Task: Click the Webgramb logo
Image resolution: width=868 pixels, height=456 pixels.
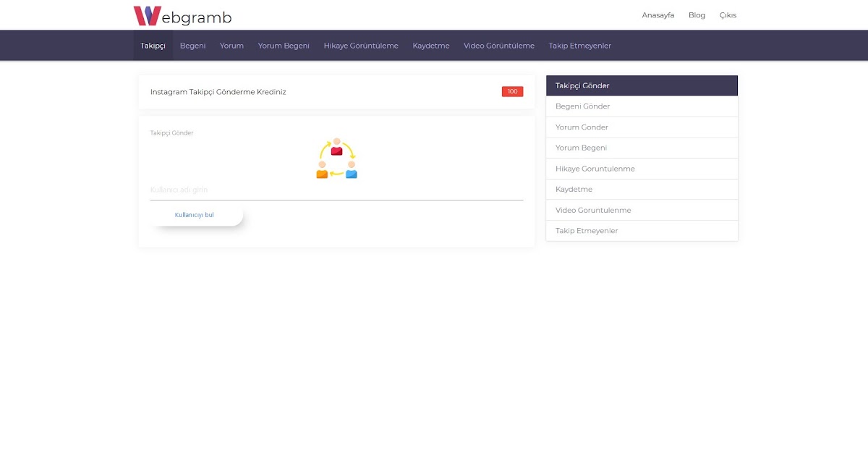Action: [x=182, y=15]
